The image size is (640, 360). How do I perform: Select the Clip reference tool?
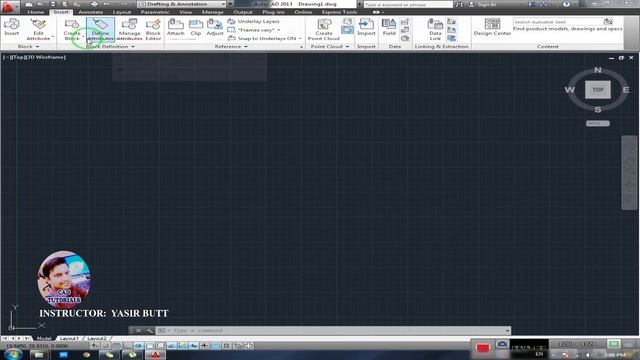[196, 27]
